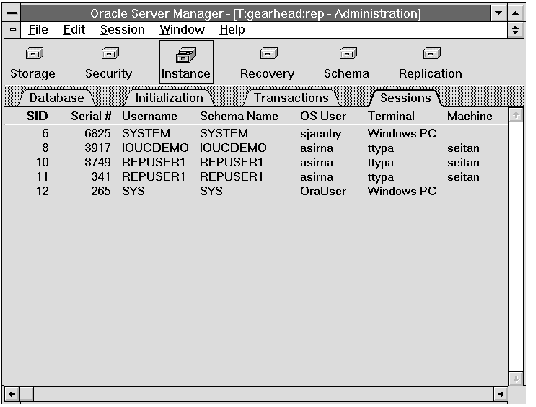This screenshot has width=536, height=407.
Task: Click the document restore arrows button
Action: pos(515,30)
